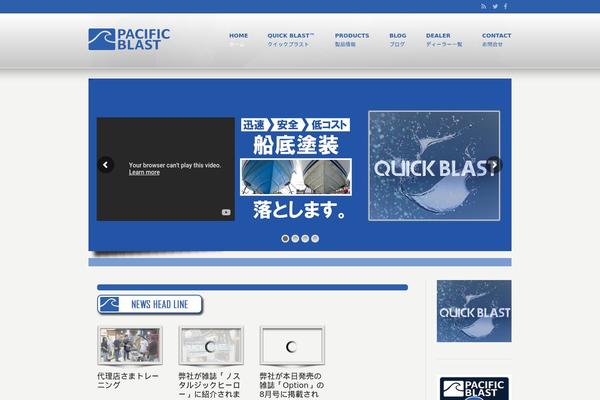Click wave icon in News Head Line banner
The width and height of the screenshot is (600, 400).
tap(109, 304)
